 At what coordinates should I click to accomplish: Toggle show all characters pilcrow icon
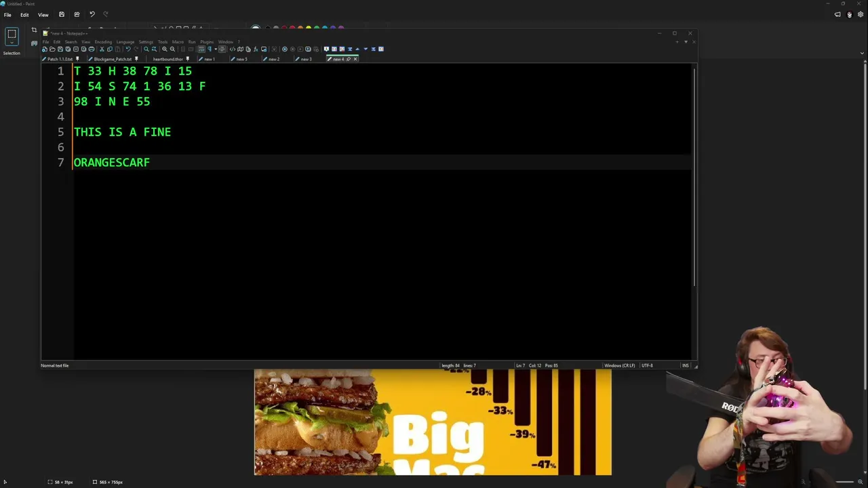coord(209,49)
